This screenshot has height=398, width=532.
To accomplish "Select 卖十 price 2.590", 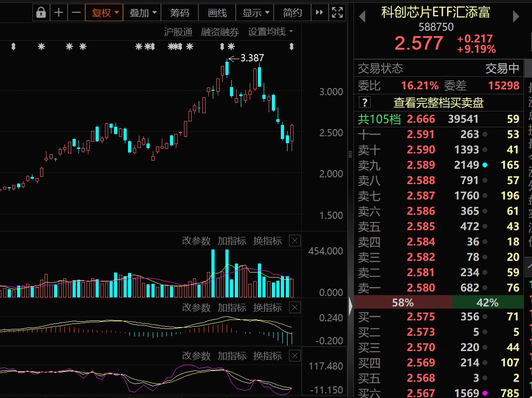I will pos(421,149).
